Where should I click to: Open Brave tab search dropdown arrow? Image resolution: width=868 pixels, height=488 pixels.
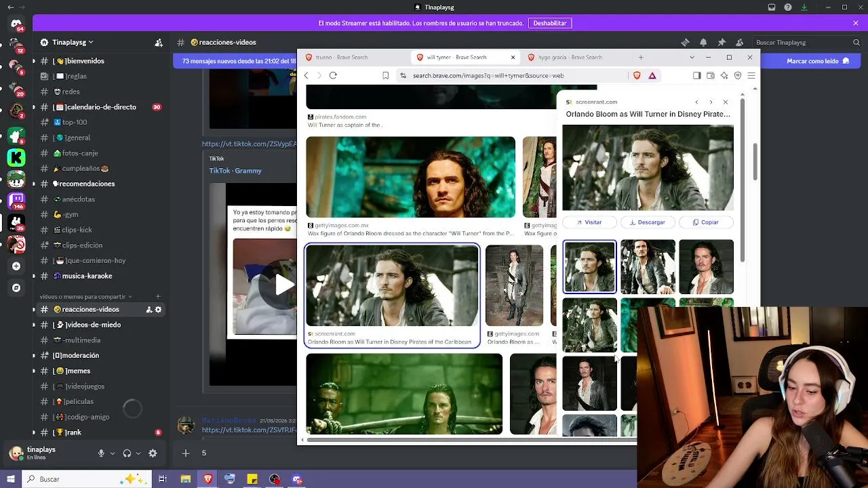point(692,58)
